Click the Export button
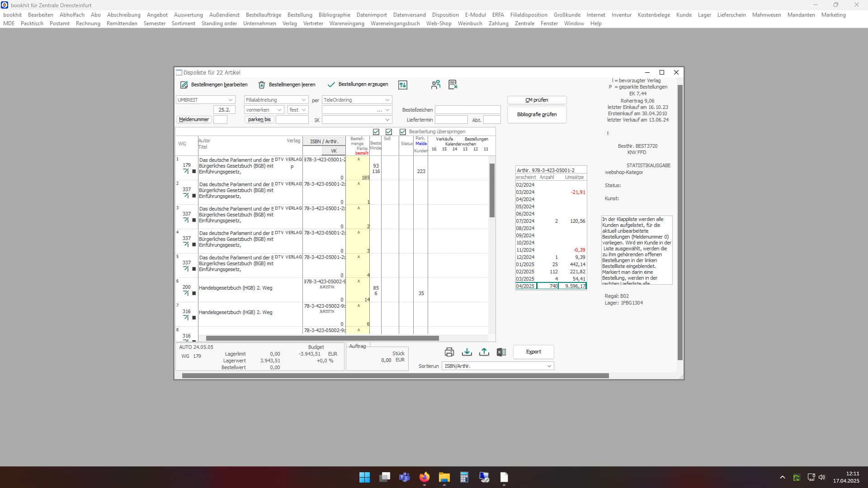 (533, 352)
